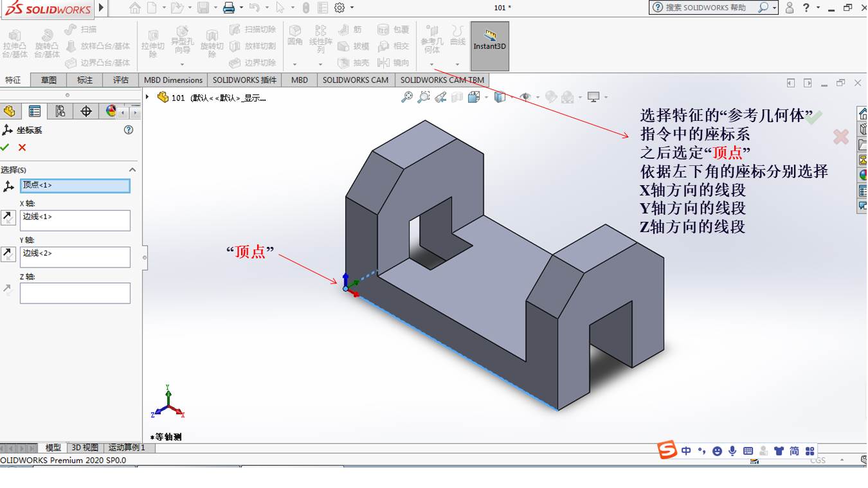Open the FeatureManager design tree tab
The height and width of the screenshot is (488, 868).
[x=10, y=111]
